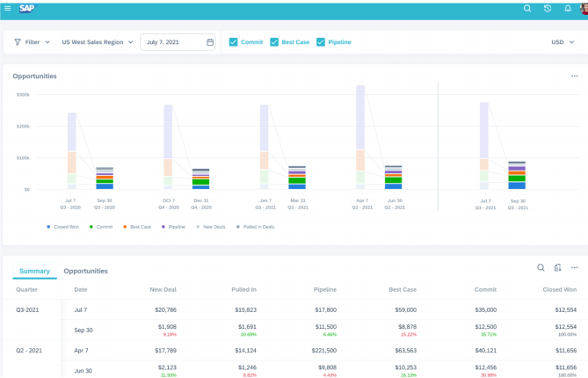Click the SAP logo

coord(27,8)
